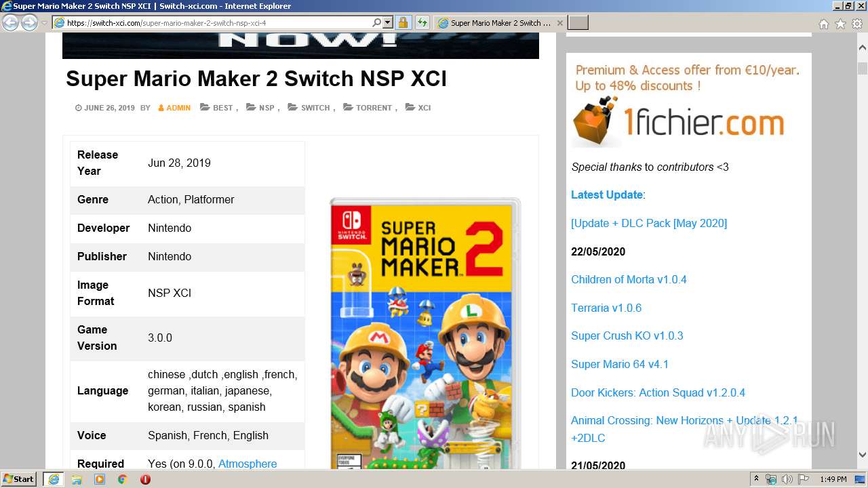
Task: Open File Explorer folder icon on taskbar
Action: 77,479
